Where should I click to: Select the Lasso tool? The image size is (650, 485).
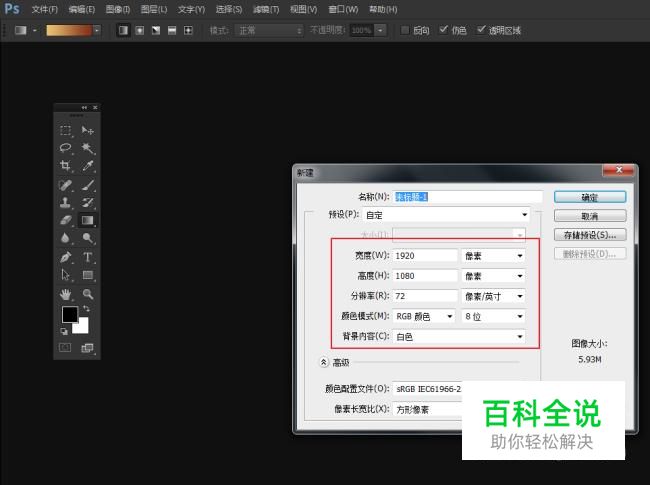coord(66,148)
